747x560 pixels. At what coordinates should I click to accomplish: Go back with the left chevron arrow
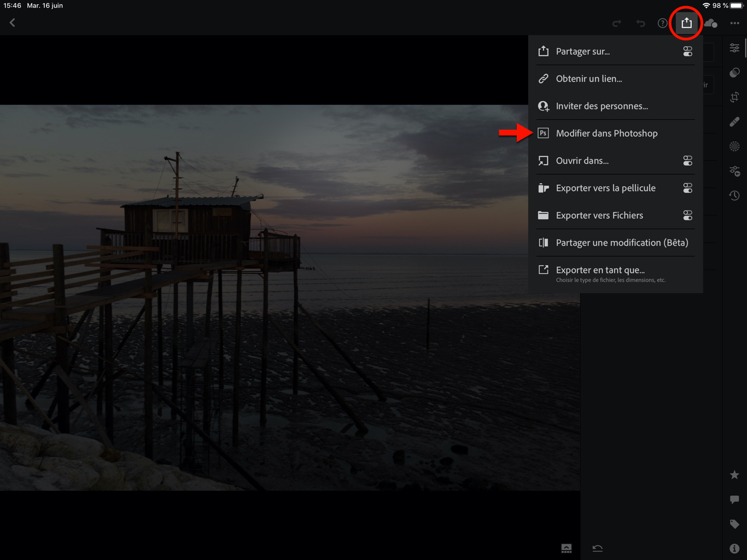12,23
